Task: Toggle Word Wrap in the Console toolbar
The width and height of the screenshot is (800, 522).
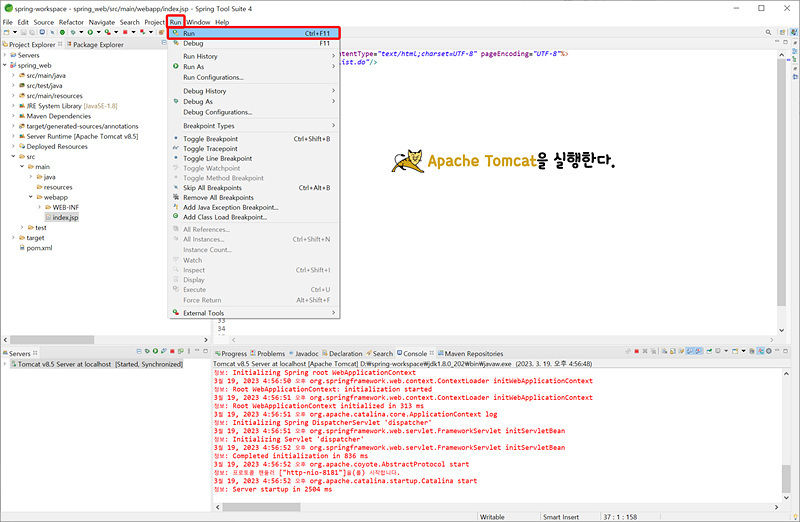Action: (x=681, y=351)
